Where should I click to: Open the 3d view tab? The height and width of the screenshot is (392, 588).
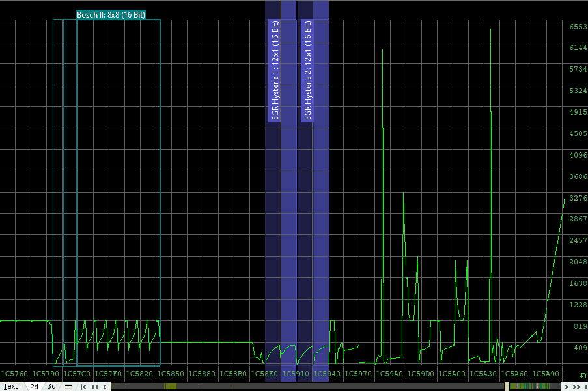pos(51,386)
